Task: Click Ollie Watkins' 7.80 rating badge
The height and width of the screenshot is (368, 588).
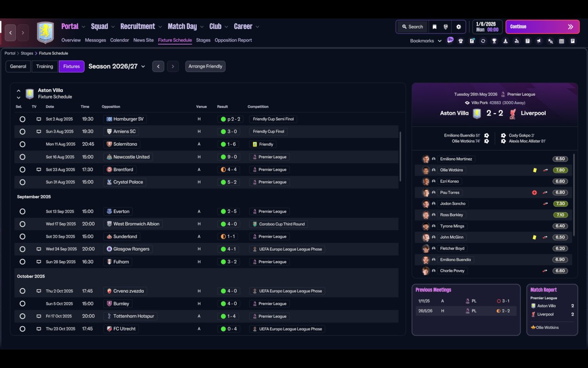Action: pos(560,170)
